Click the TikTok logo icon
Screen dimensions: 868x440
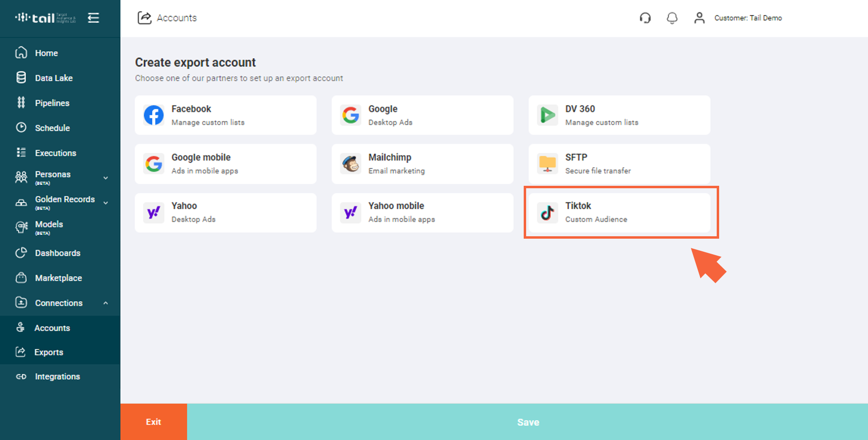547,212
